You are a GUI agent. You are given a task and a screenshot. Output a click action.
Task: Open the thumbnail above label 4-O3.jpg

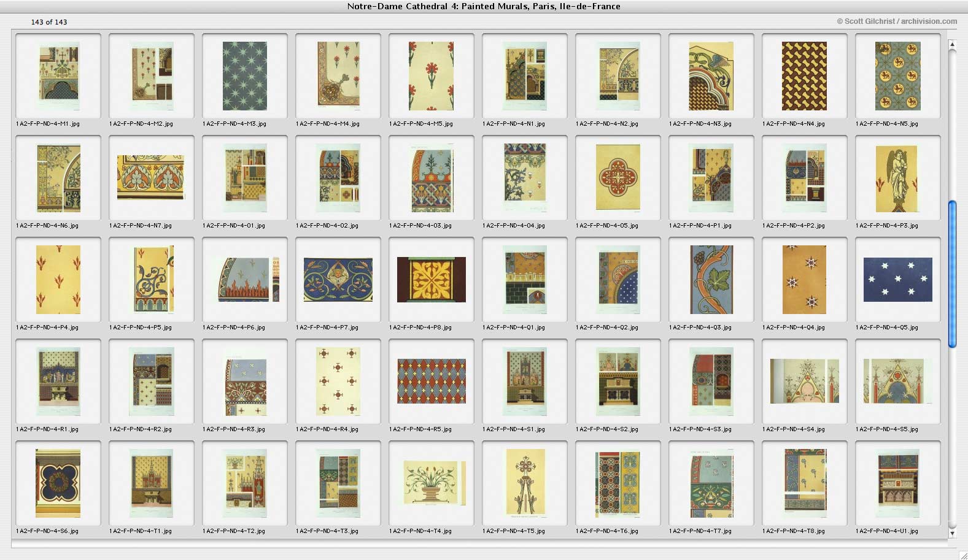click(432, 178)
